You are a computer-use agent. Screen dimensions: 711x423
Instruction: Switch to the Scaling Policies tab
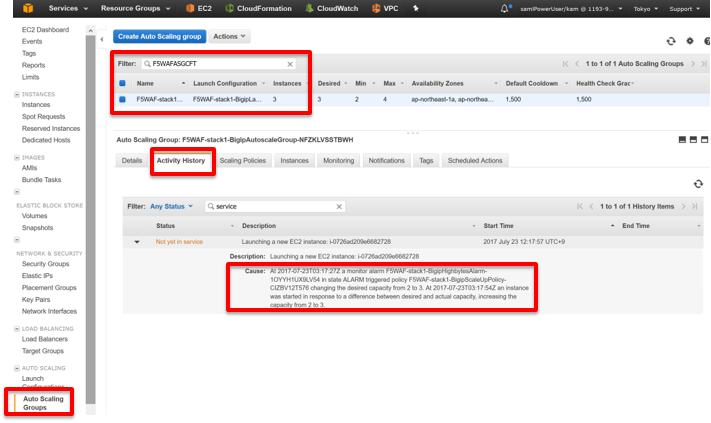[x=243, y=160]
